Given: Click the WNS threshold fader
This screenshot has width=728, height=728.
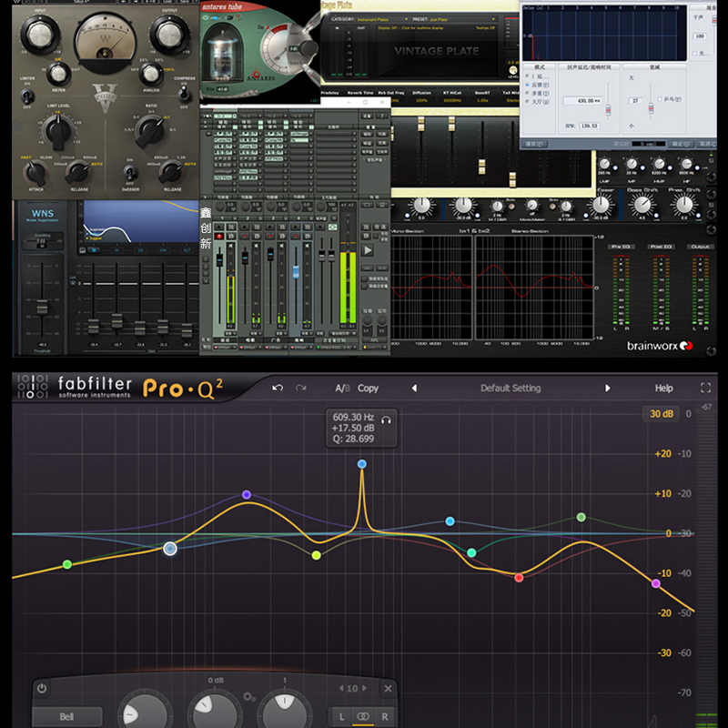Looking at the screenshot, I should click(x=42, y=307).
